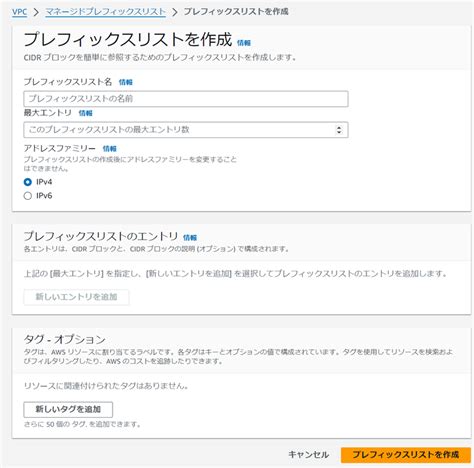
Task: Click 新しいタグを追加 button
Action: (x=68, y=409)
